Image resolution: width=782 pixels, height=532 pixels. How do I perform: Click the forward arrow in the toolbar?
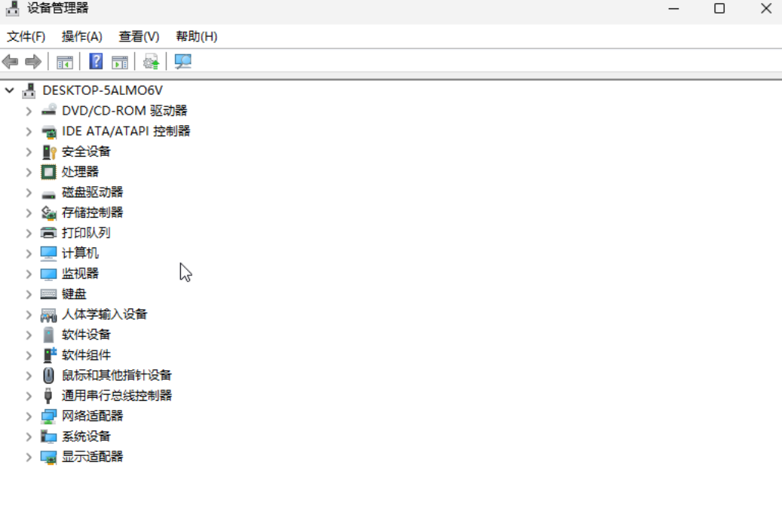[x=33, y=62]
